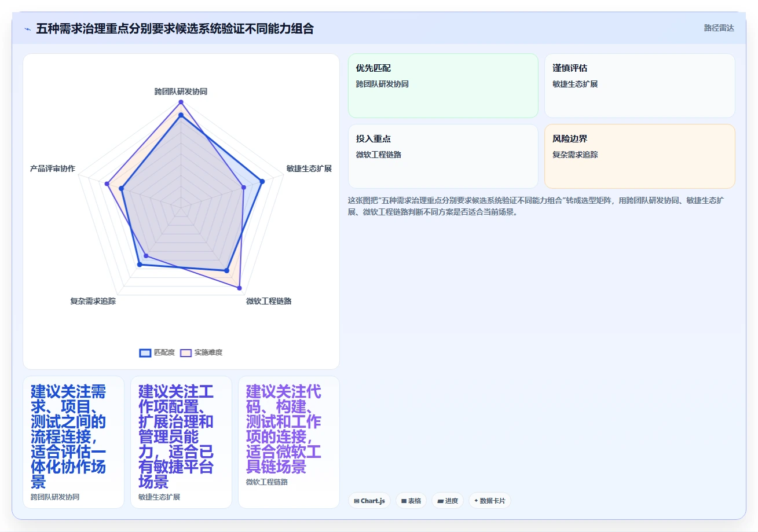Click the 表格 chip icon

(x=404, y=501)
